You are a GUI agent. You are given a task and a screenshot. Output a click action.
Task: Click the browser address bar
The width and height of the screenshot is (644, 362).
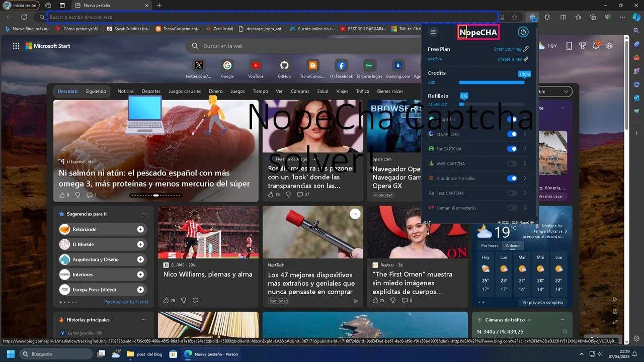(272, 17)
